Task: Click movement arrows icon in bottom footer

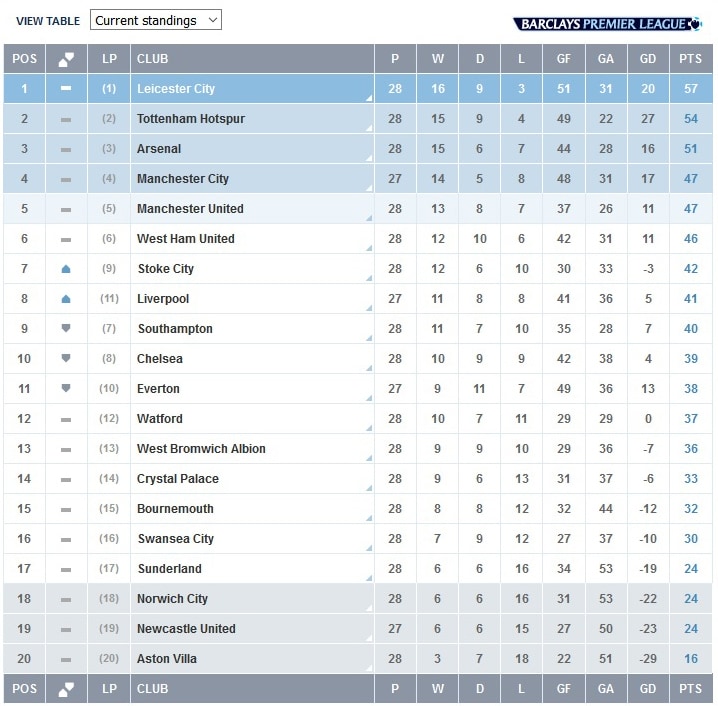Action: tap(66, 689)
